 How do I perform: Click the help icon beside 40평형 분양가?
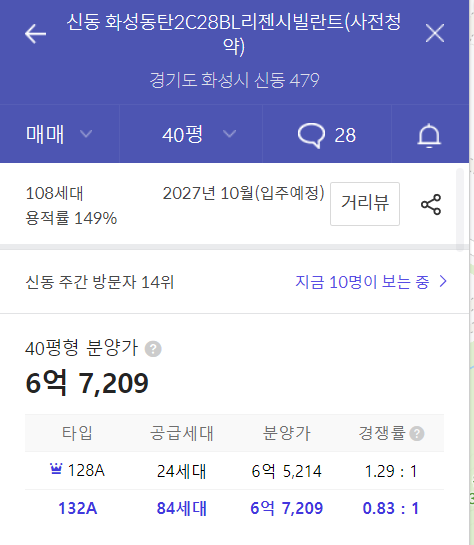[x=153, y=349]
